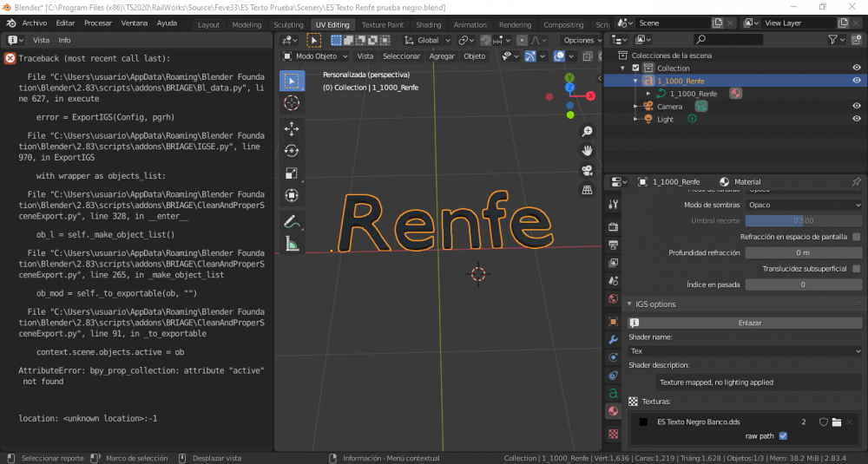Select the Rotate tool
868x464 pixels.
(292, 151)
